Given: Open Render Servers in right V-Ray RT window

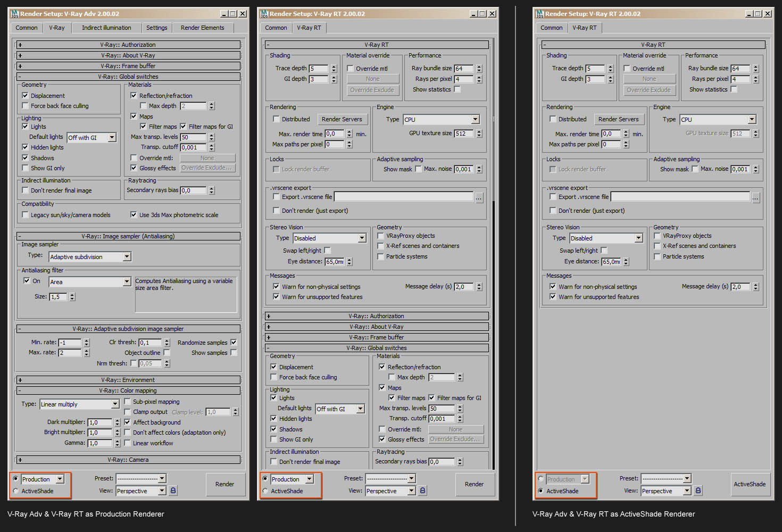Looking at the screenshot, I should [x=618, y=119].
